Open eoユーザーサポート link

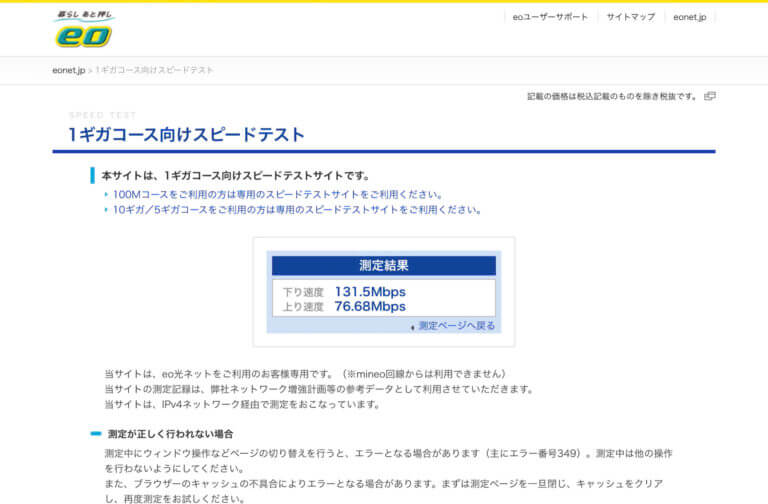(550, 17)
